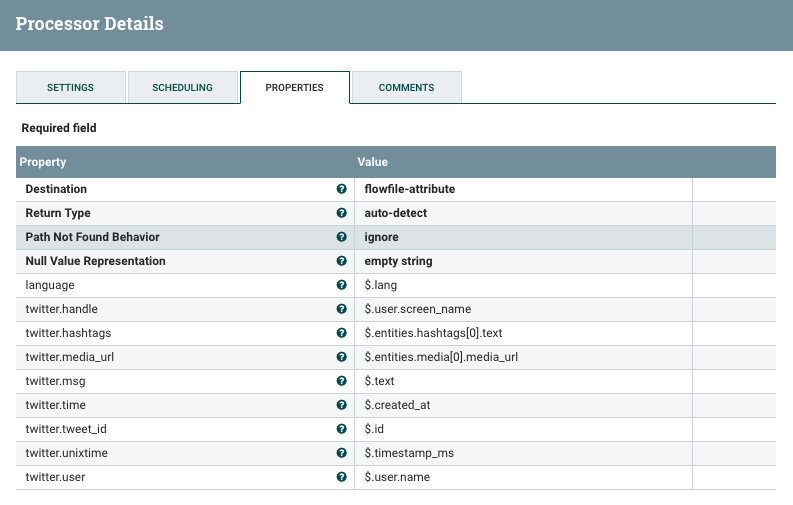Open the Scheduling tab
The image size is (793, 505).
[182, 88]
